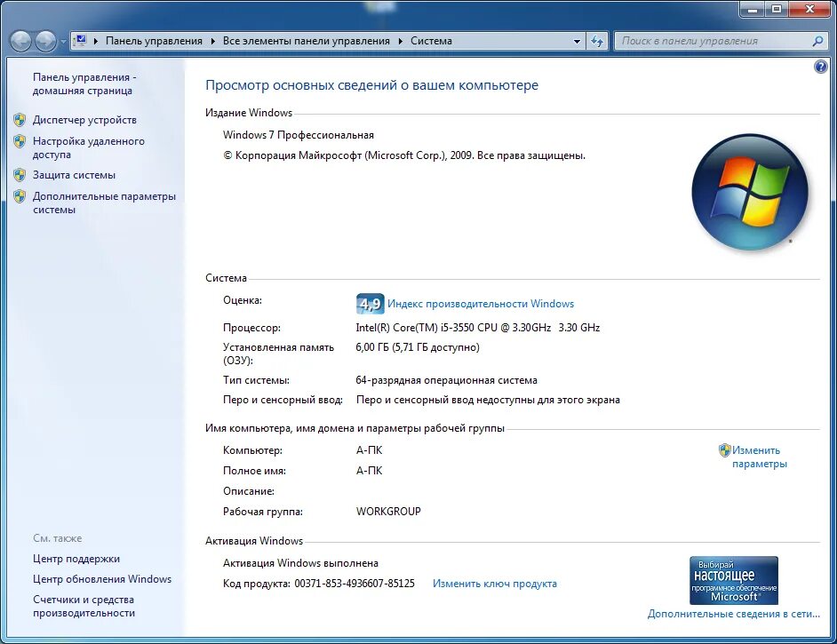Close the System window
Viewport: 837px width, 644px height.
click(809, 9)
